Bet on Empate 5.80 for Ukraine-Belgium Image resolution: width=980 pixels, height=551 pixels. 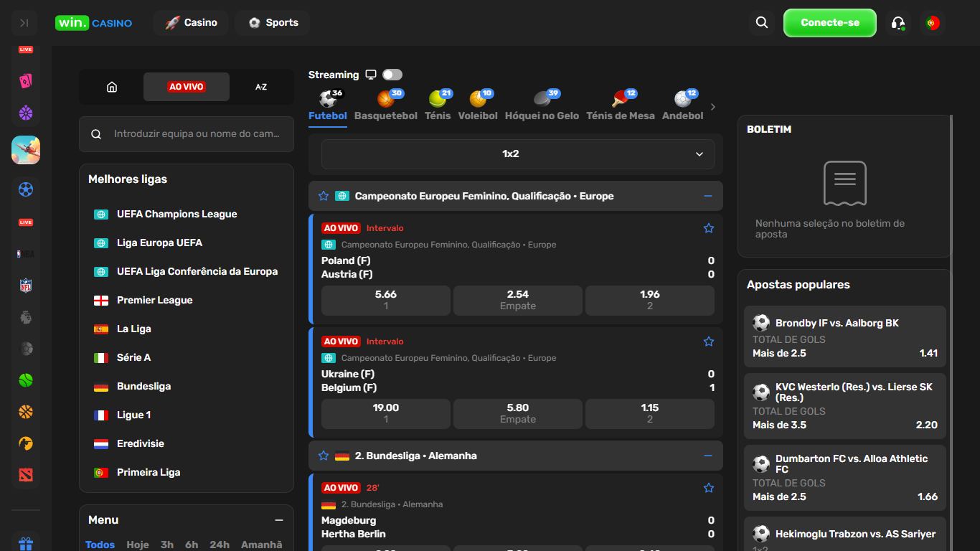517,413
